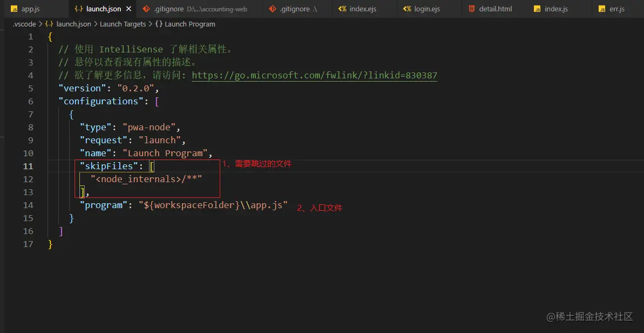Open the .gitignore accounting-web tab
The image size is (644, 333).
(199, 9)
